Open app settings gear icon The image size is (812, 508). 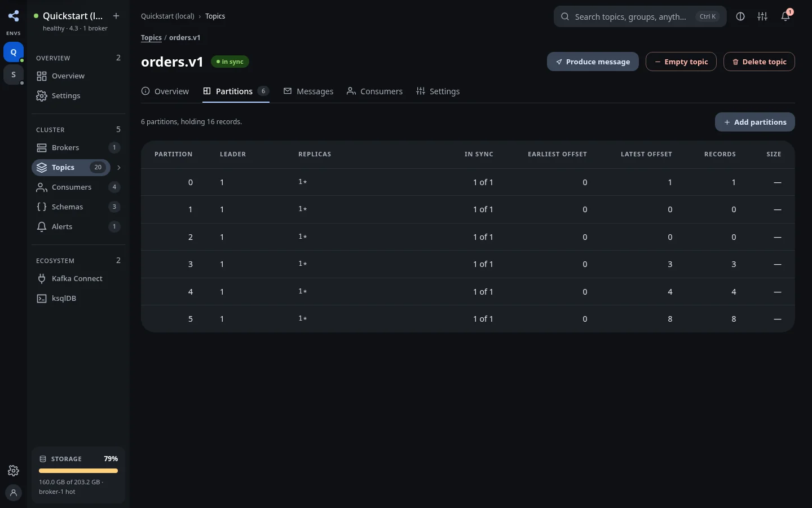(14, 471)
